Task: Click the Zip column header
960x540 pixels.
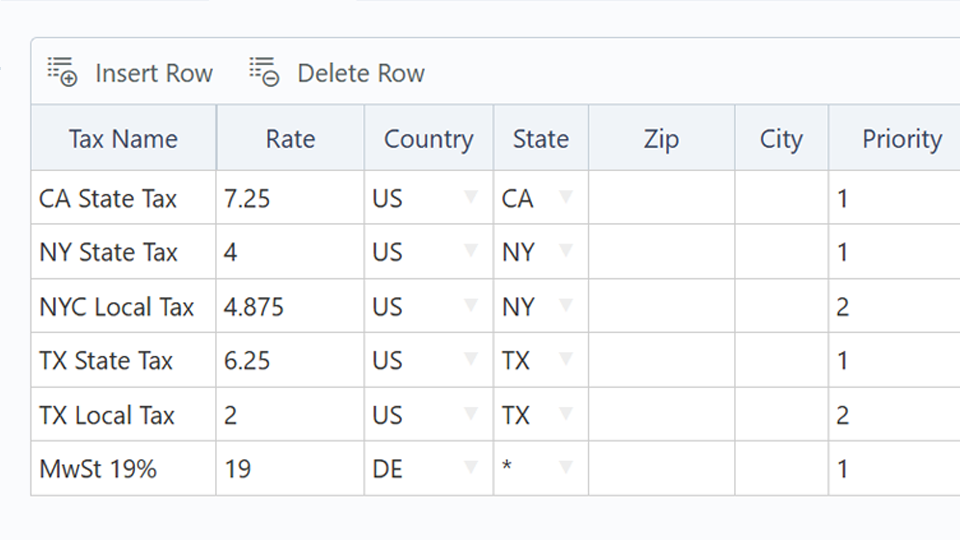Action: click(661, 139)
